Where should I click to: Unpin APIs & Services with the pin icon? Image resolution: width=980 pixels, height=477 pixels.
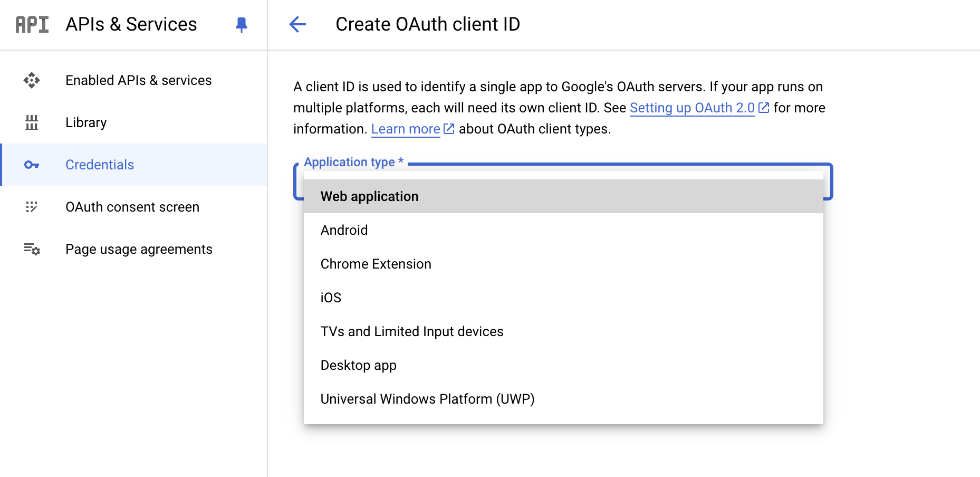point(242,25)
